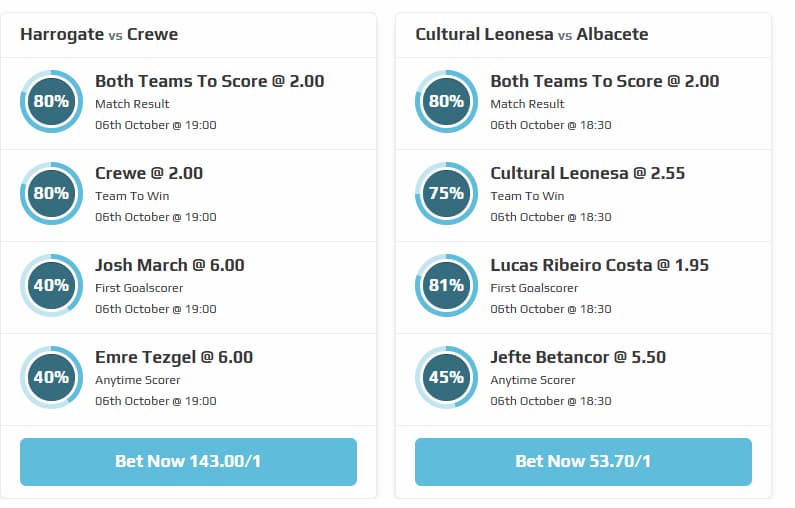
Task: Click the 80% circle beside Crewe @ 2.00
Action: (x=51, y=193)
